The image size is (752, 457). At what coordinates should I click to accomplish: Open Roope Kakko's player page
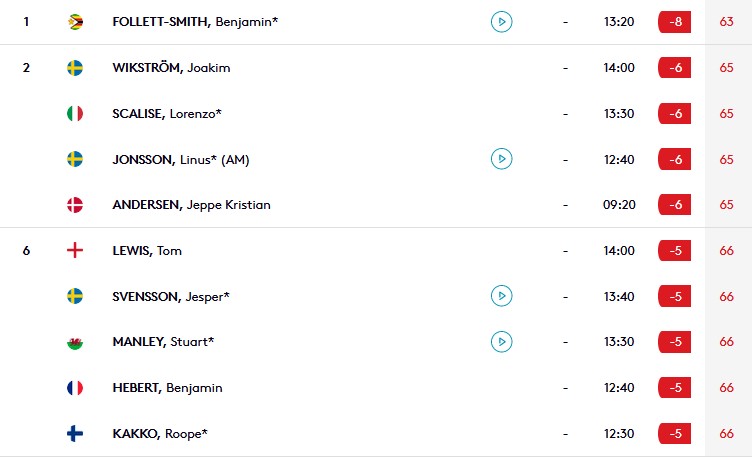point(160,434)
